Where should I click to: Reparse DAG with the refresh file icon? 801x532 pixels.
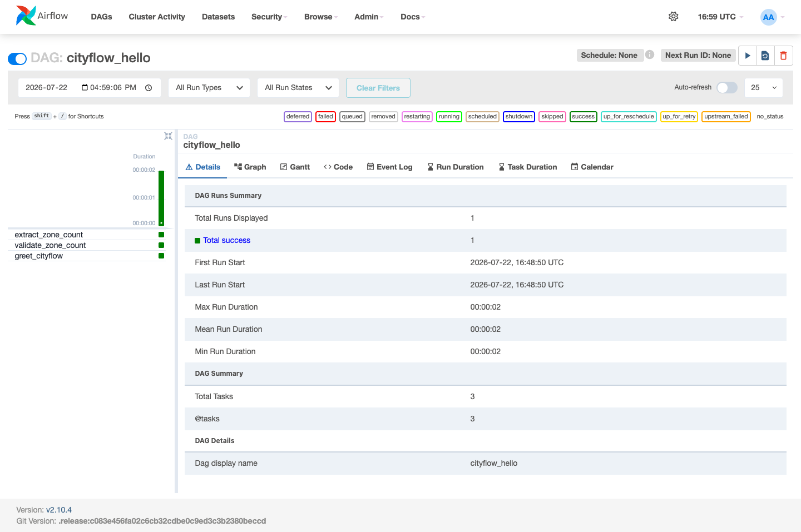[x=765, y=56]
